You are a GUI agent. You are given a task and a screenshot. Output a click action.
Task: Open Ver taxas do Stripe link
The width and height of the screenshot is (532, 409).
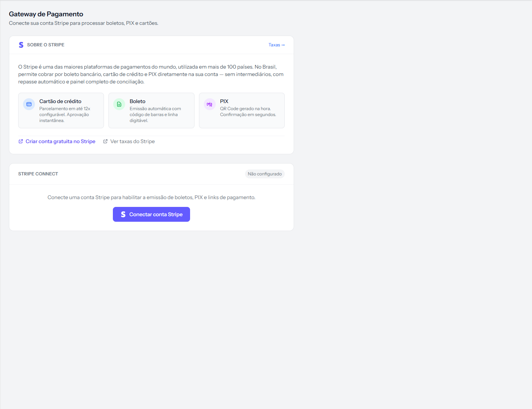click(129, 141)
